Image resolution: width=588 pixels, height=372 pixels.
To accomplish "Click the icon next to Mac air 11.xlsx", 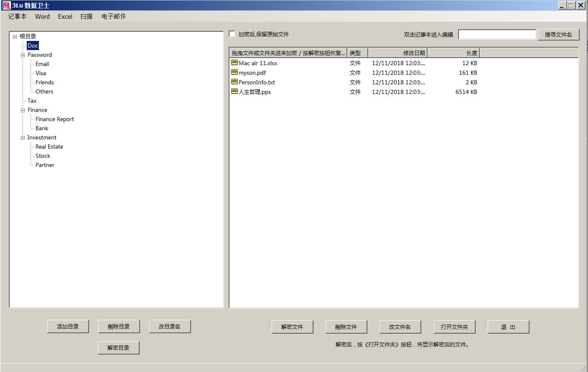I will pyautogui.click(x=234, y=63).
